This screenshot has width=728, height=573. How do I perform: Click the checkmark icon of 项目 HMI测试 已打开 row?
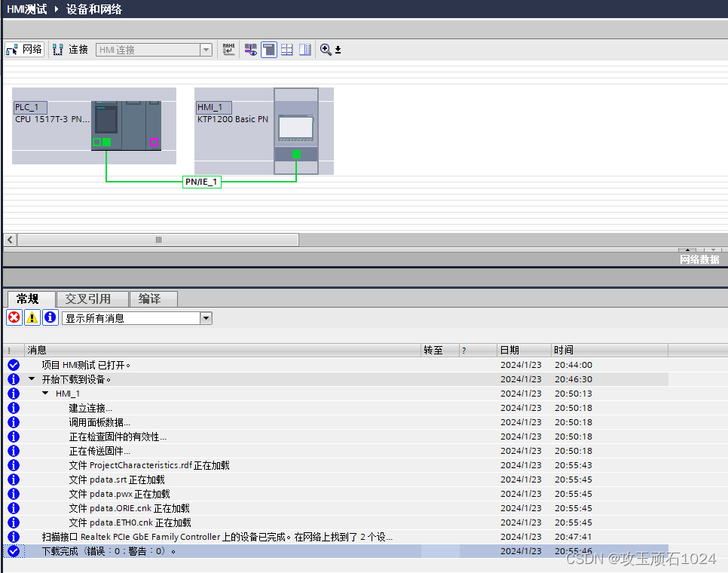pos(14,365)
